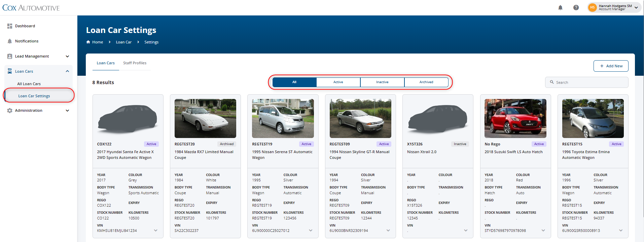The image size is (644, 242).
Task: Collapse the Loan Cars menu
Action: (67, 71)
